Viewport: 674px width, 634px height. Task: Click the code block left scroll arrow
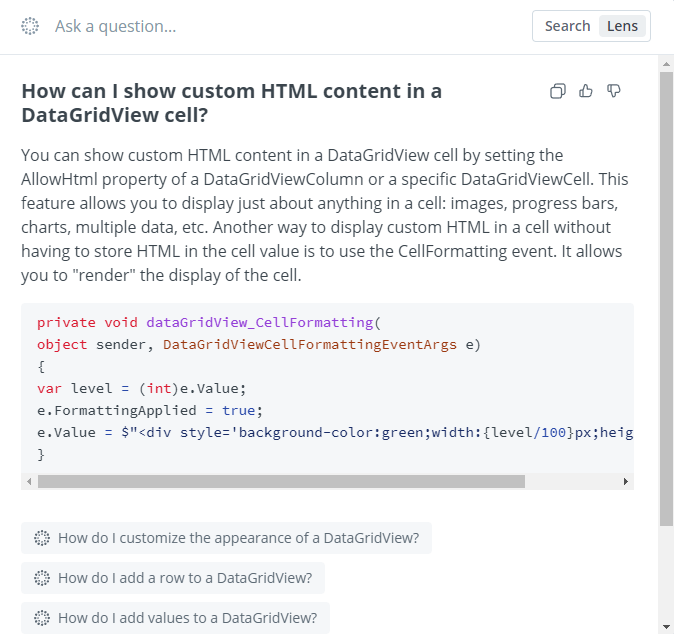29,481
